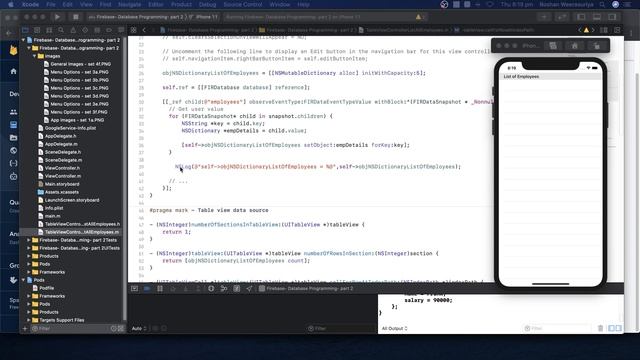Toggle breakpoints activation in debug bar
Viewport: 640px width, 360px height.
click(x=147, y=289)
